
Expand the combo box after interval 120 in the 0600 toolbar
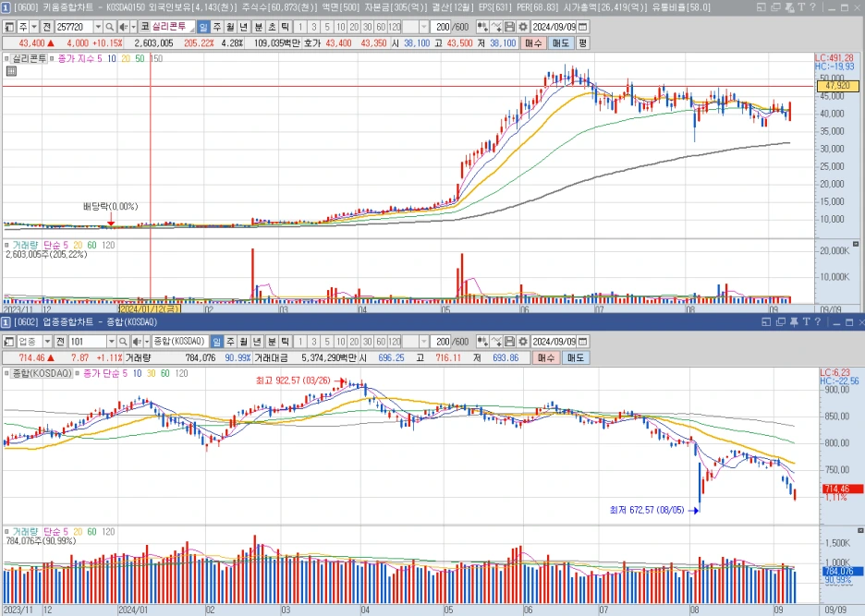[x=423, y=27]
